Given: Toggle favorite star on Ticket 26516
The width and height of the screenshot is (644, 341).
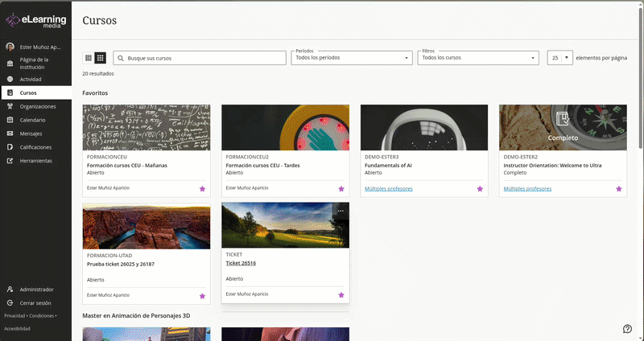Looking at the screenshot, I should click(341, 295).
